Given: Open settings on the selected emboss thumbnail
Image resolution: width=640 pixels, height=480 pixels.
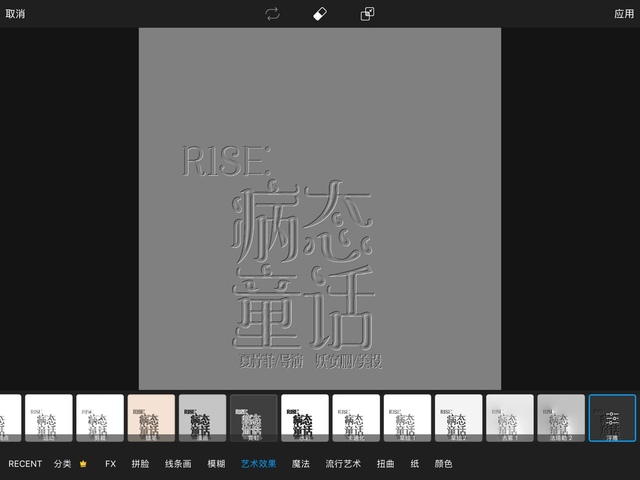Looking at the screenshot, I should 612,418.
